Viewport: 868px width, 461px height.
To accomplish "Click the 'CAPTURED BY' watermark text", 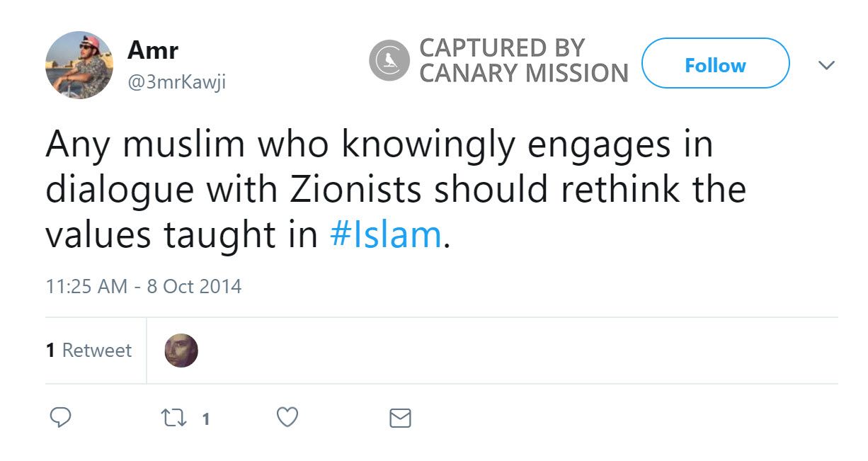I will pos(502,48).
